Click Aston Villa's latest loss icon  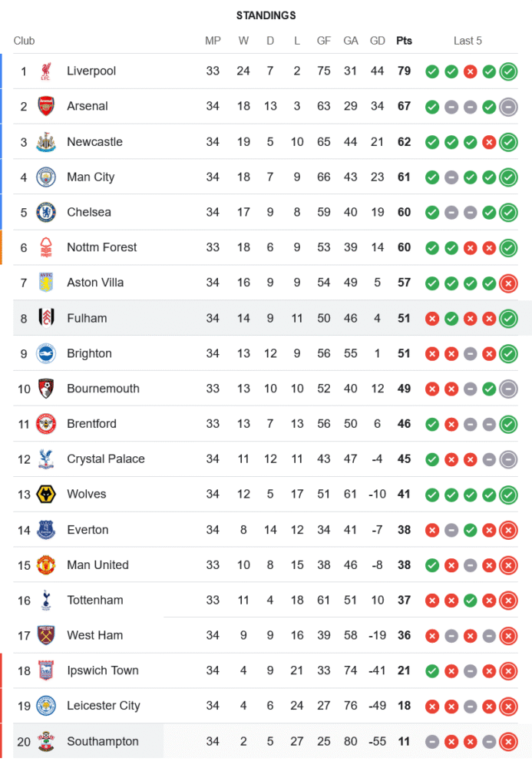[x=507, y=283]
